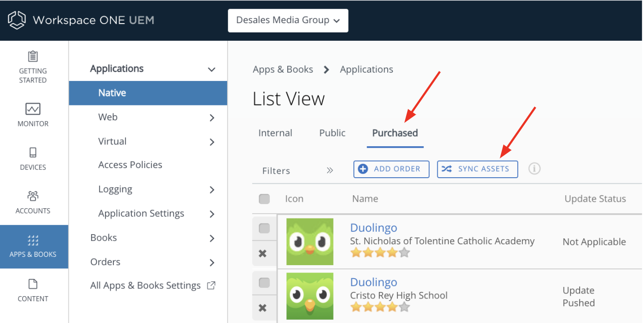
Task: Select the Purchased tab
Action: (x=395, y=133)
